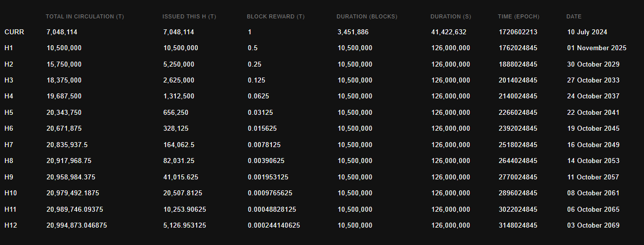The height and width of the screenshot is (245, 644).
Task: Click the Time (Epoch) column header
Action: (x=518, y=17)
